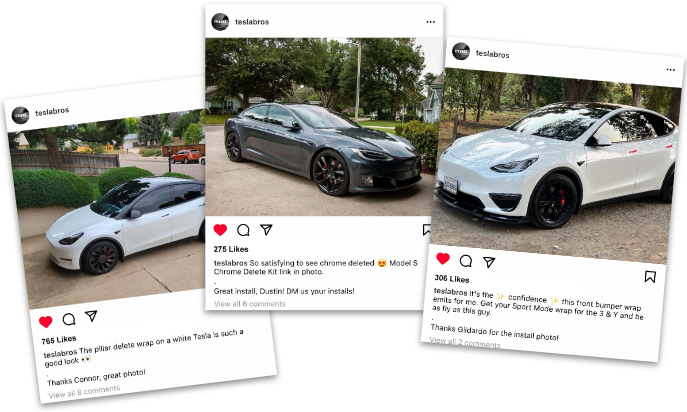Share the pillar delete wrap post
The width and height of the screenshot is (687, 412).
point(91,316)
